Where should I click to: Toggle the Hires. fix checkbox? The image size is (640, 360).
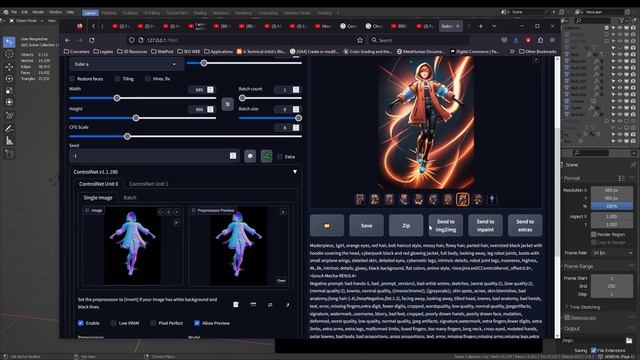(x=148, y=79)
